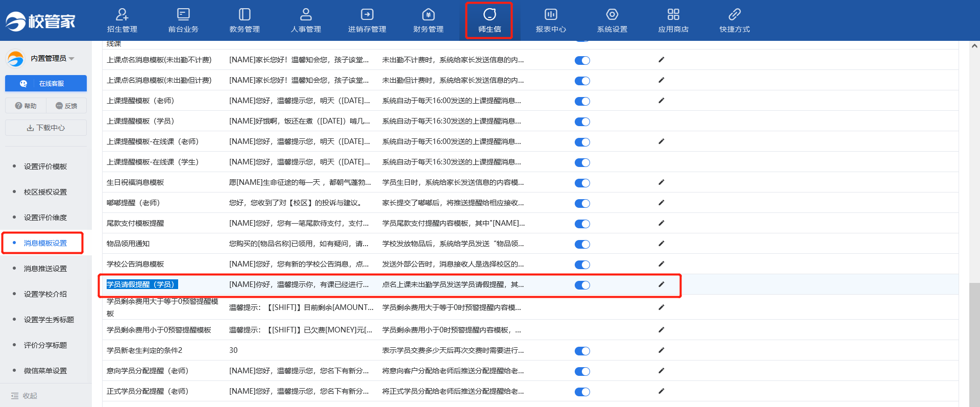Image resolution: width=980 pixels, height=407 pixels.
Task: Edit the 生日祝福消息模板 with pencil icon
Action: (x=661, y=182)
